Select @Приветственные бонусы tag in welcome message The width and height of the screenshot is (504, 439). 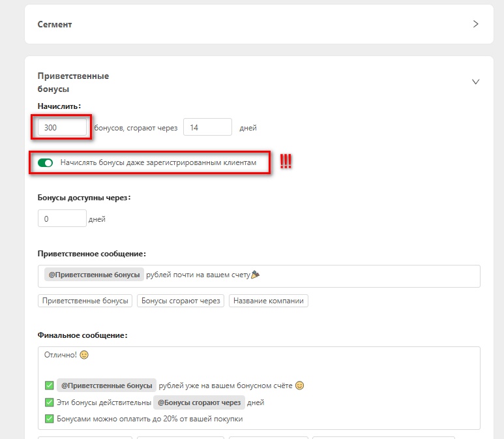[x=94, y=275]
